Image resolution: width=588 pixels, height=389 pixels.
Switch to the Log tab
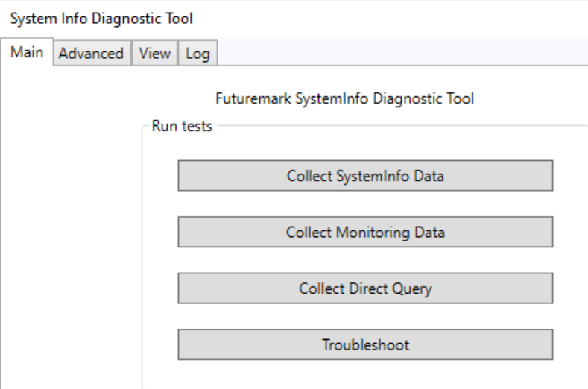197,53
